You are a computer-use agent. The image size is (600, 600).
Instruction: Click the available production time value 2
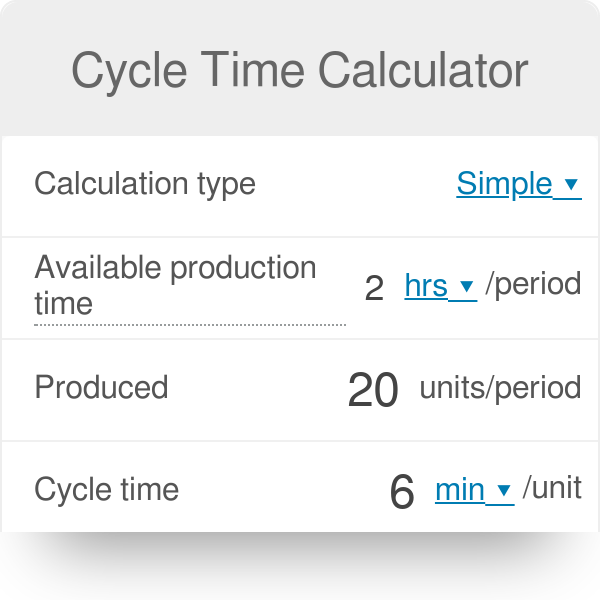(x=374, y=288)
